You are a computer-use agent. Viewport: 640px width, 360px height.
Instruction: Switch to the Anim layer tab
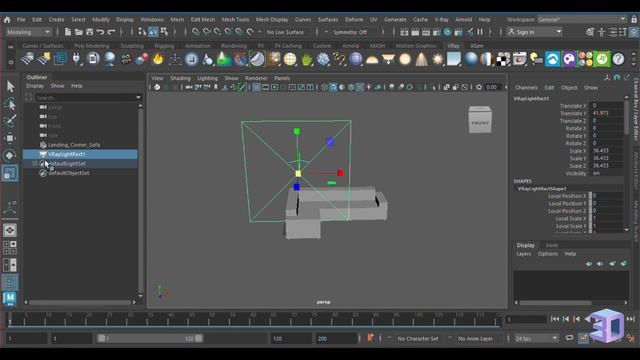tap(551, 245)
